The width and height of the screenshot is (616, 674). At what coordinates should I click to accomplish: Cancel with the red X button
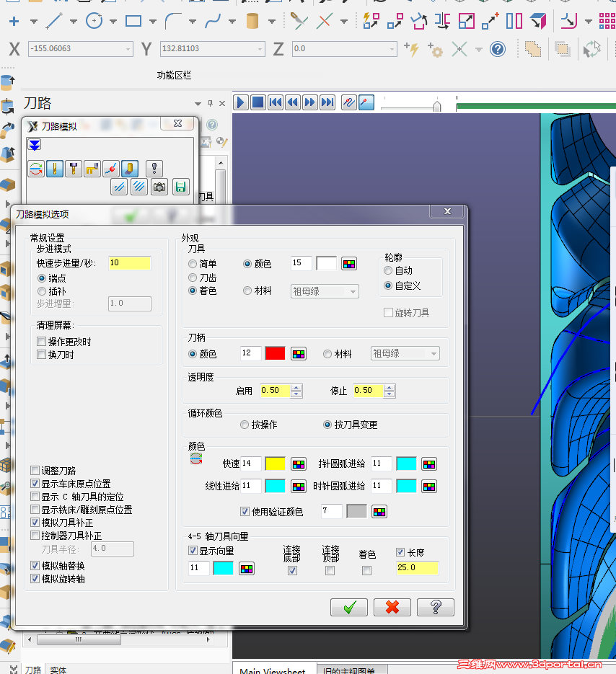pyautogui.click(x=392, y=607)
